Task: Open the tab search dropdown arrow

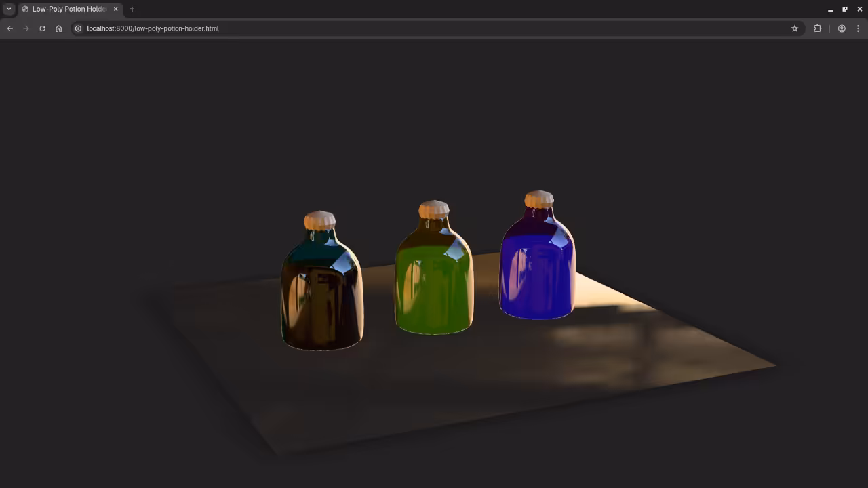Action: click(8, 9)
